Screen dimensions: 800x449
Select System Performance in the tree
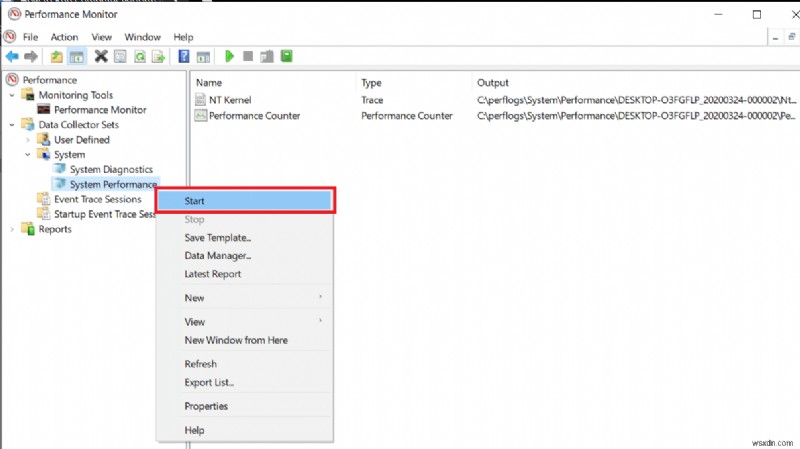[113, 184]
